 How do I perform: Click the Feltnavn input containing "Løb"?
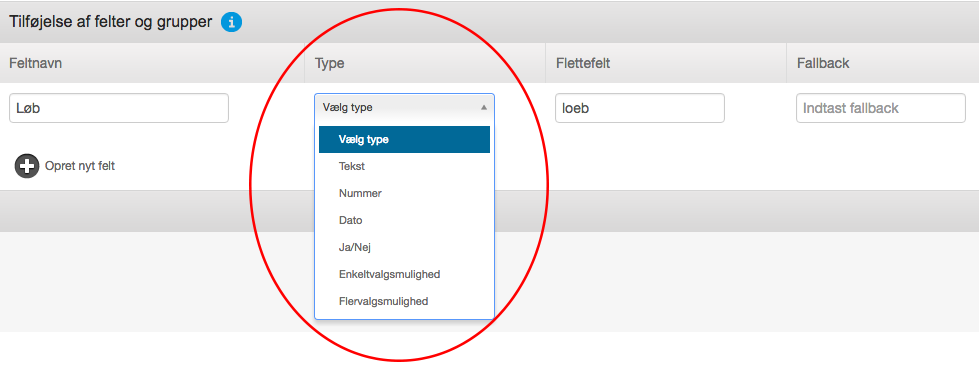[119, 108]
